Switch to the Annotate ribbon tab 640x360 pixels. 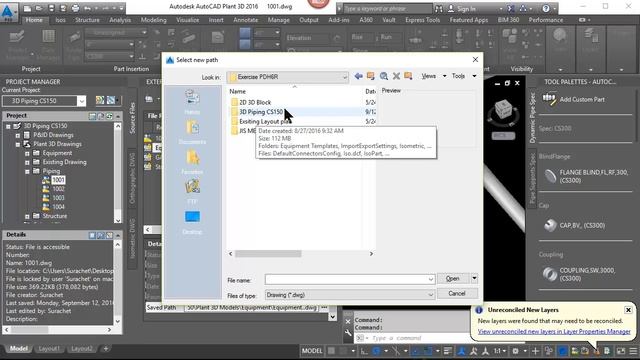pyautogui.click(x=245, y=20)
